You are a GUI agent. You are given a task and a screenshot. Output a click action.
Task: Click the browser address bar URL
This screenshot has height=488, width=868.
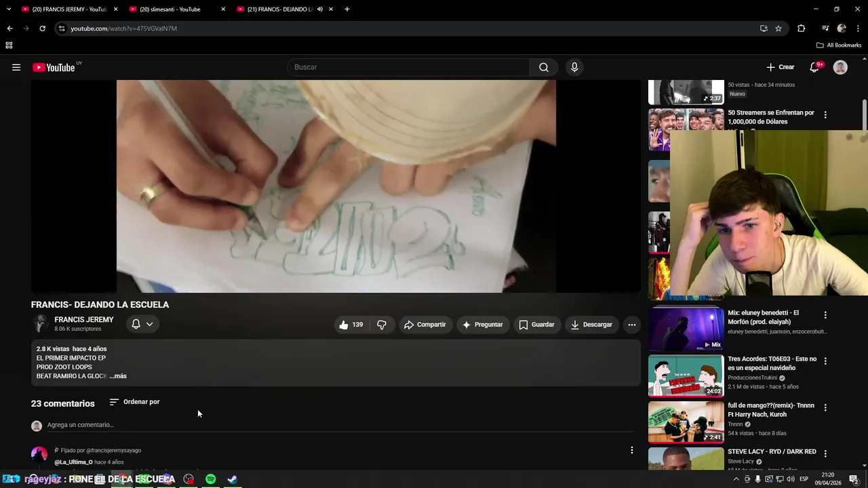(x=123, y=28)
